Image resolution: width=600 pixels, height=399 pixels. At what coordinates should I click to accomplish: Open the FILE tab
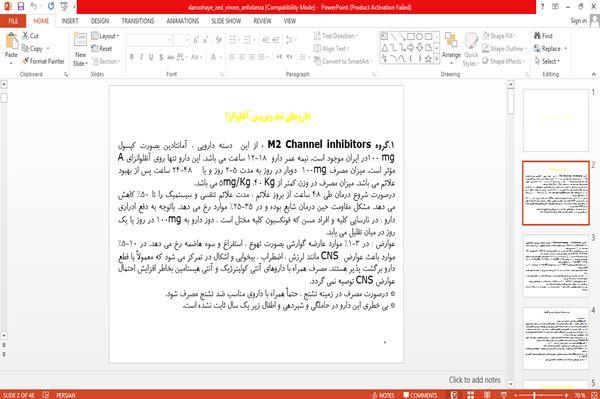pos(13,21)
